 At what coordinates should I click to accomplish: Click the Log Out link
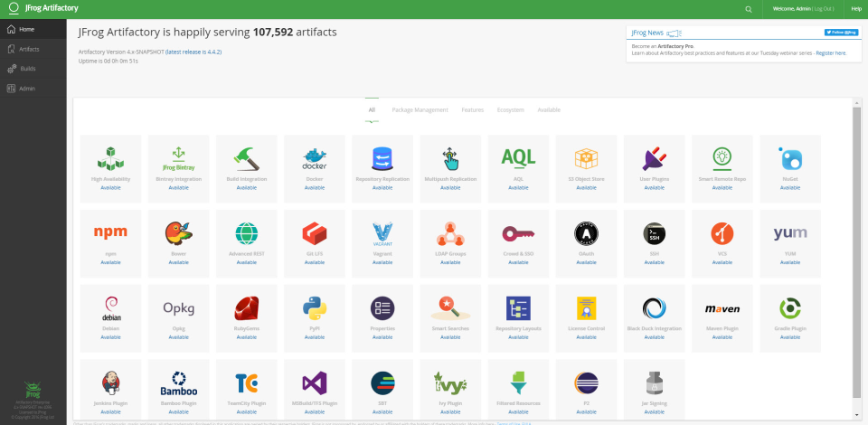coord(823,9)
